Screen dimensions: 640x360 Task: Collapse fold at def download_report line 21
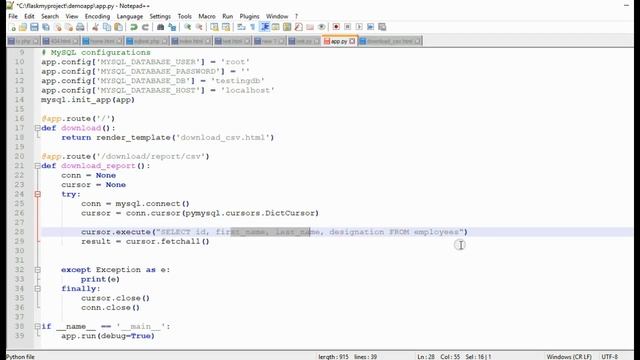[38, 166]
